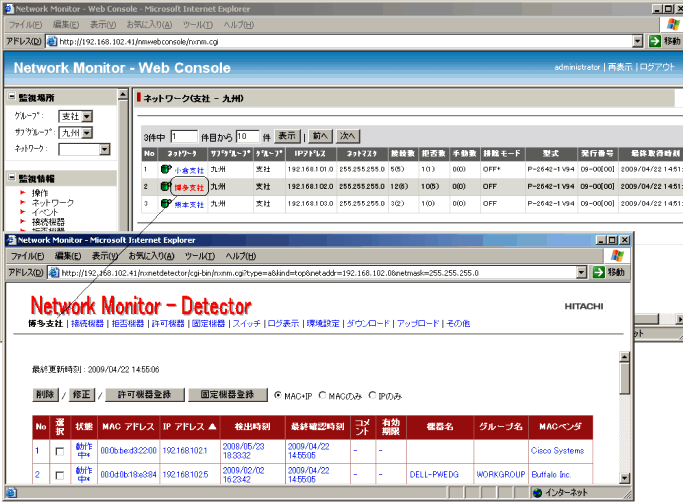This screenshot has width=683, height=503.
Task: Open the グループ dropdown showing 支社
Action: [75, 116]
